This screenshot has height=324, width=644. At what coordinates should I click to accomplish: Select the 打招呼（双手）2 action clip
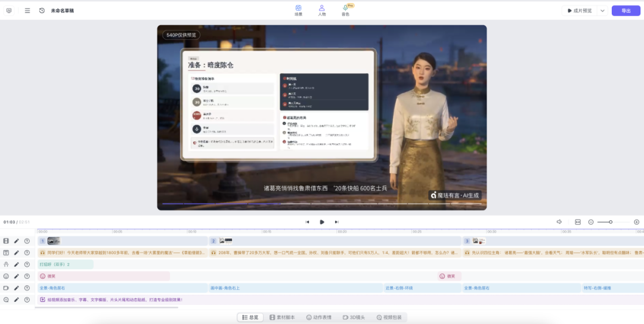click(66, 264)
